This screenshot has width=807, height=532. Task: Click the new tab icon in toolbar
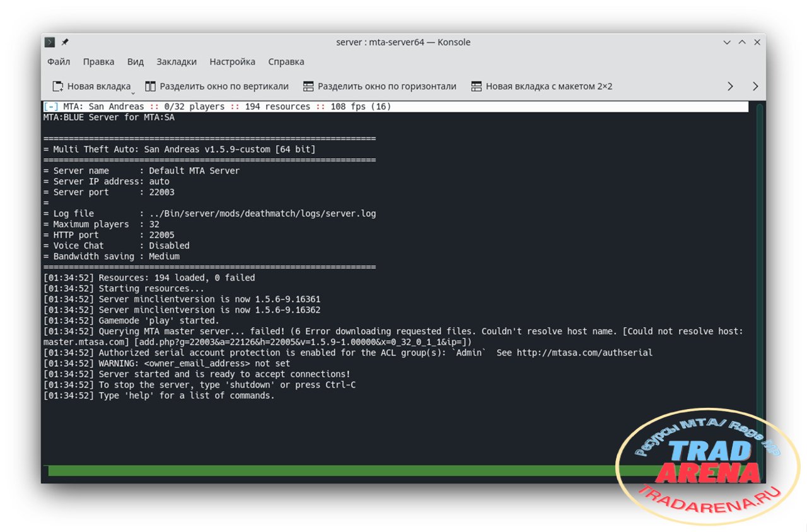click(x=57, y=86)
